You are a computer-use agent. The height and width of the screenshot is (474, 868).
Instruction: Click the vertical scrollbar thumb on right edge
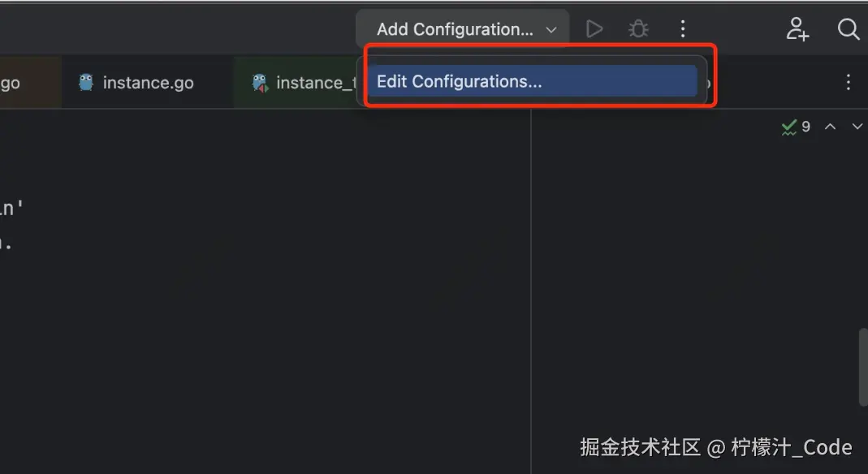pos(863,365)
